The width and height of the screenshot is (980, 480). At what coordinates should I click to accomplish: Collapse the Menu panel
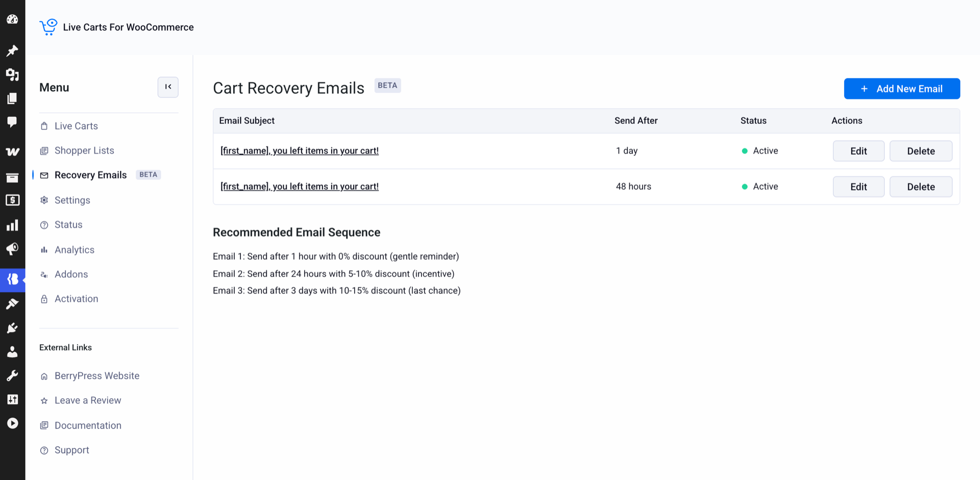tap(168, 87)
